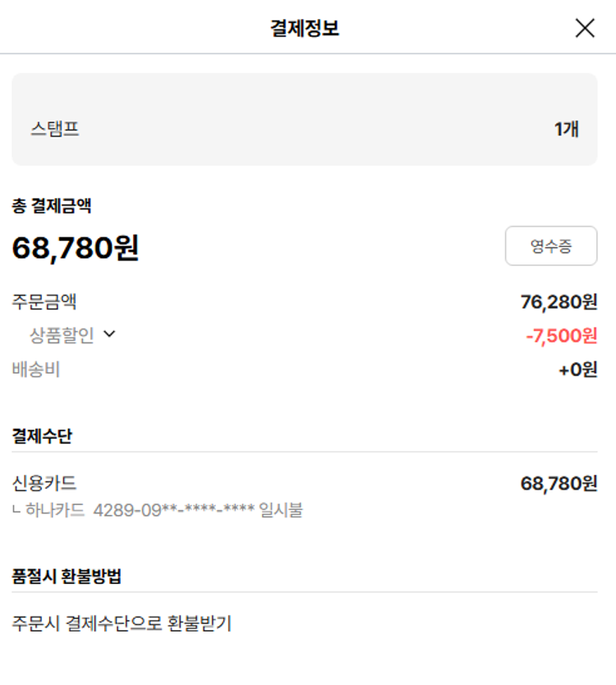Select the 68,780원 amount beside 신용카드
Screen dimensions: 616x685
click(559, 483)
